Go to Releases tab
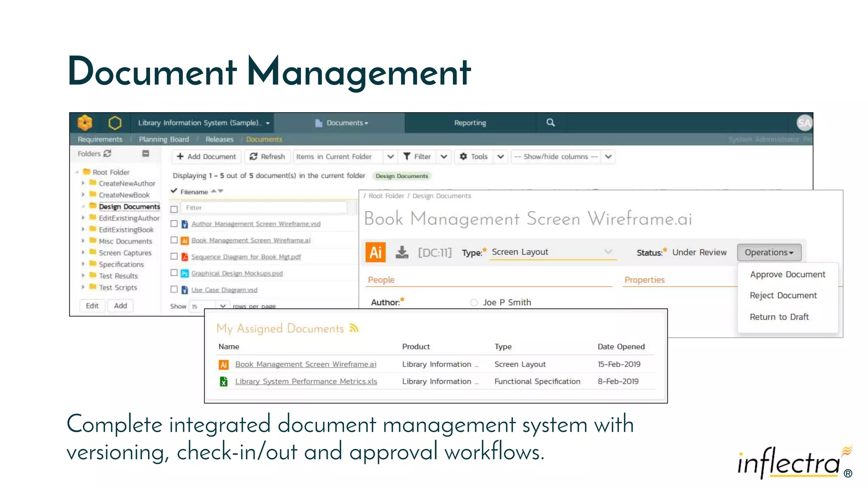Screen dimensions: 868x488 (x=220, y=139)
